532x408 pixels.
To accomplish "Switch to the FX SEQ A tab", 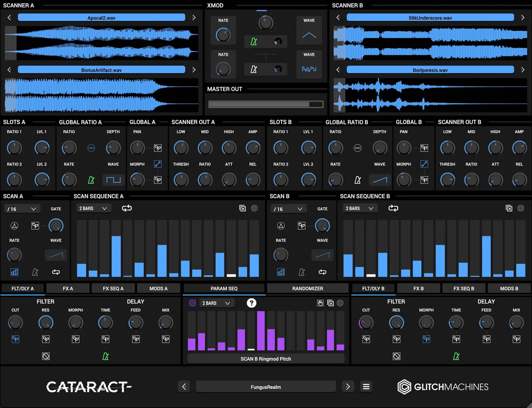I will point(113,288).
